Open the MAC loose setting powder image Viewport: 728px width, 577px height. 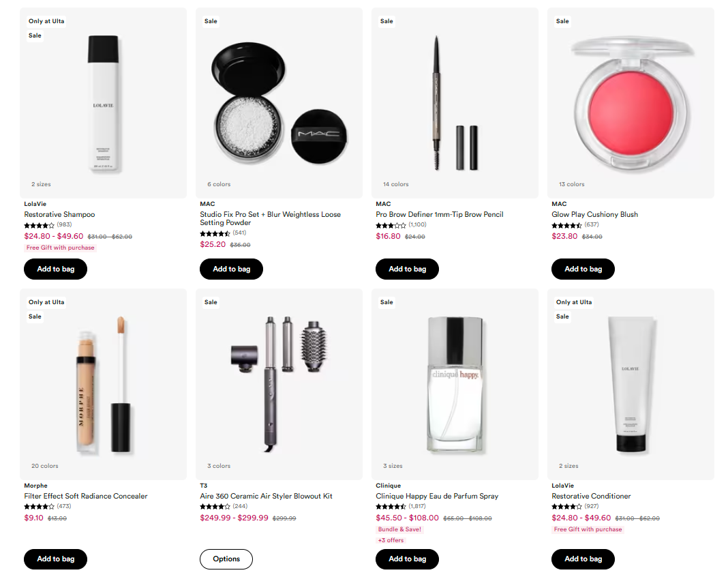279,103
